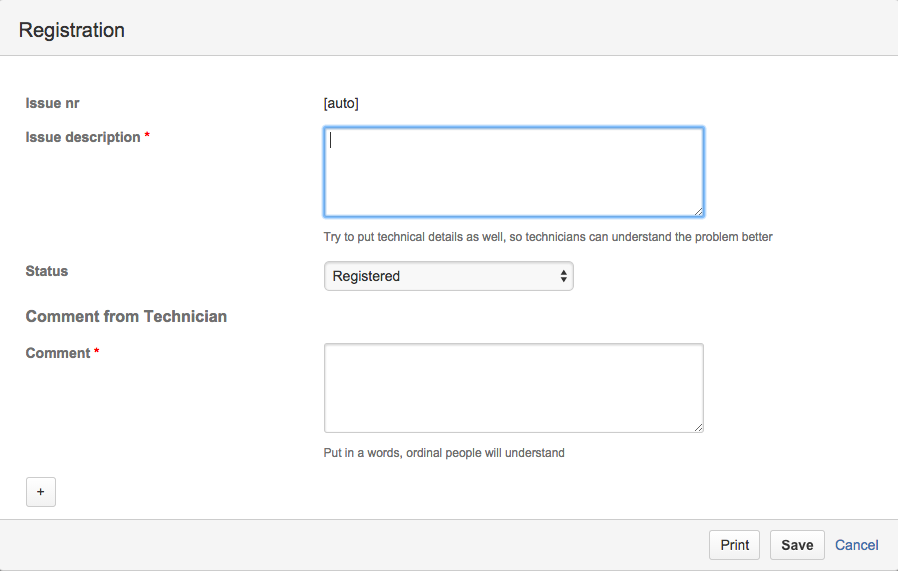
Task: Save the registration form
Action: point(797,545)
